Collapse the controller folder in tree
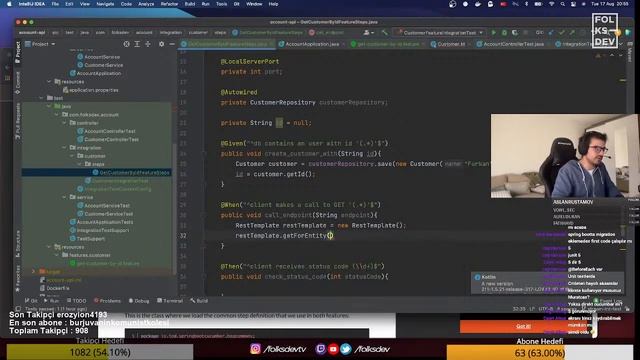The width and height of the screenshot is (640, 360). pos(64,123)
